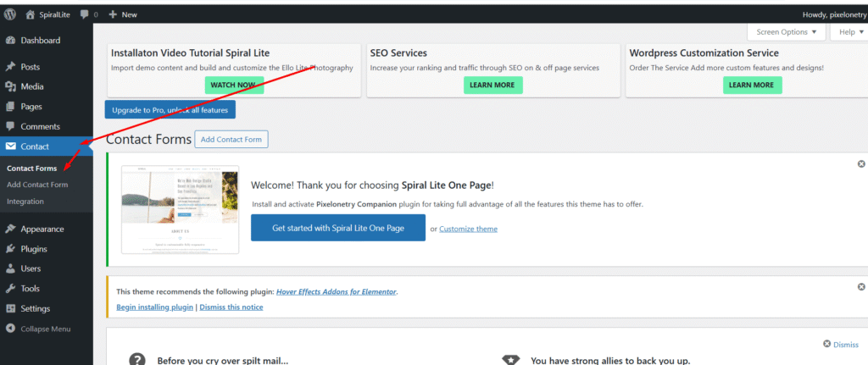Image resolution: width=868 pixels, height=365 pixels.
Task: Click the New label in admin bar
Action: 129,15
